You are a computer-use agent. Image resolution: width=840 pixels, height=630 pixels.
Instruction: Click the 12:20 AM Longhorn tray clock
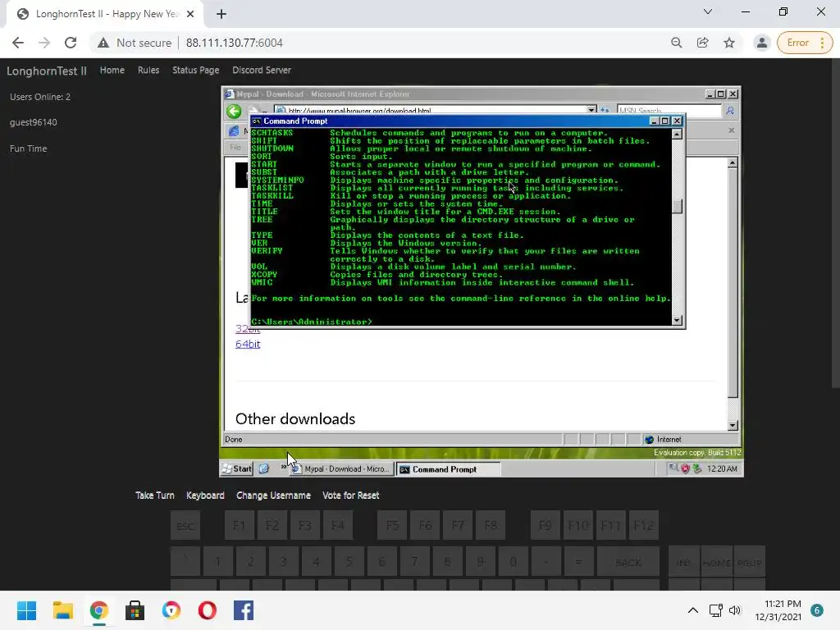(x=722, y=468)
